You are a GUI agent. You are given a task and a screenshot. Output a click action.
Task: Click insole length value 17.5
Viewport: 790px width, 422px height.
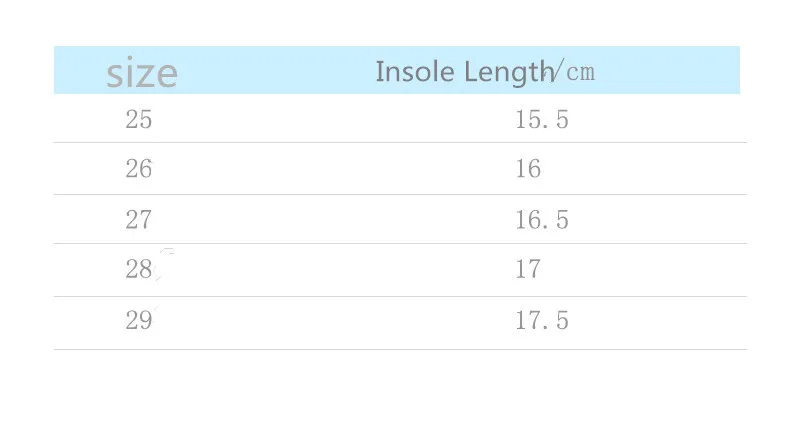tap(542, 320)
